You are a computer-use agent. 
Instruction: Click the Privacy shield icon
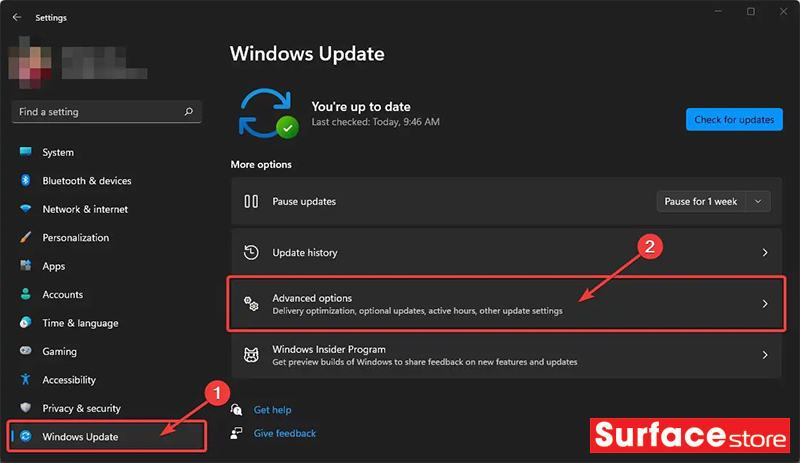pos(26,408)
